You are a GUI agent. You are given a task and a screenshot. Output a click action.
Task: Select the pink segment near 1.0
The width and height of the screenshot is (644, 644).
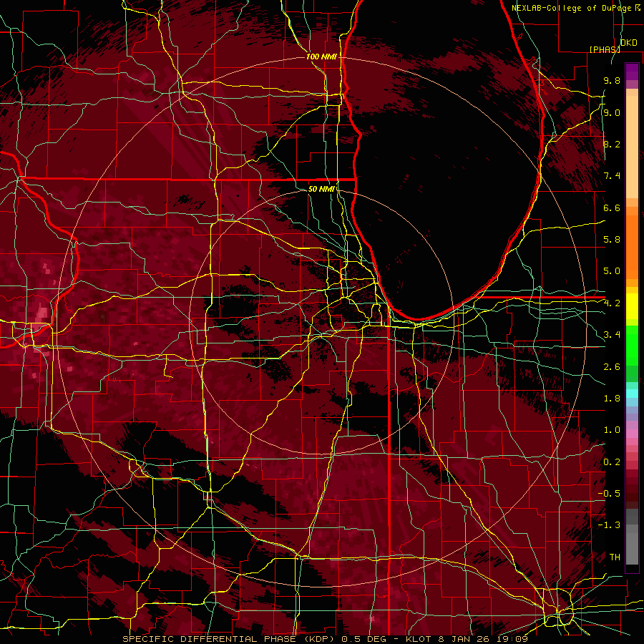pos(632,433)
